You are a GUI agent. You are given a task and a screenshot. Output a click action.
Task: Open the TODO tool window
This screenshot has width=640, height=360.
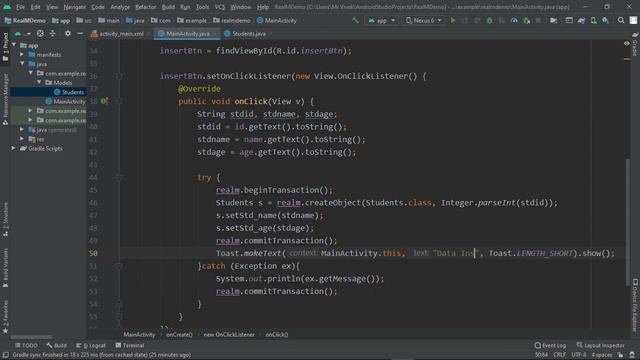point(27,345)
